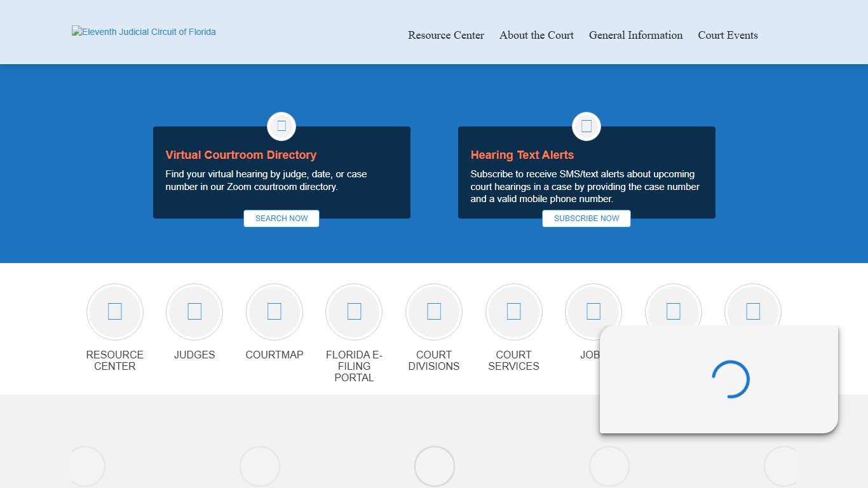Open the About the Court menu
Screen dimensions: 868x488
click(x=536, y=36)
